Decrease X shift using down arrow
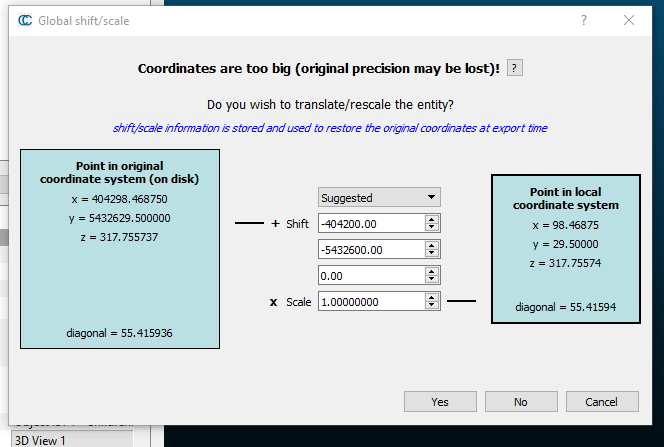 432,229
